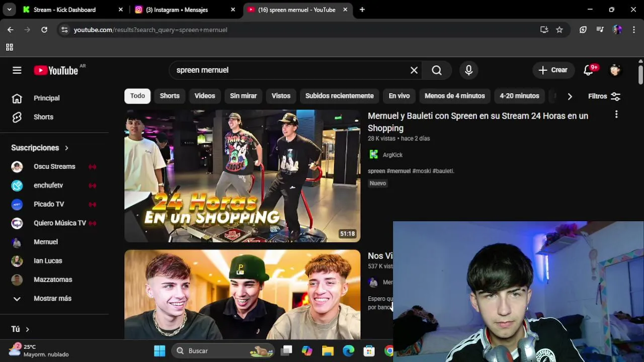Image resolution: width=644 pixels, height=362 pixels.
Task: Open the YouTube hamburger guide menu
Action: coord(17,70)
